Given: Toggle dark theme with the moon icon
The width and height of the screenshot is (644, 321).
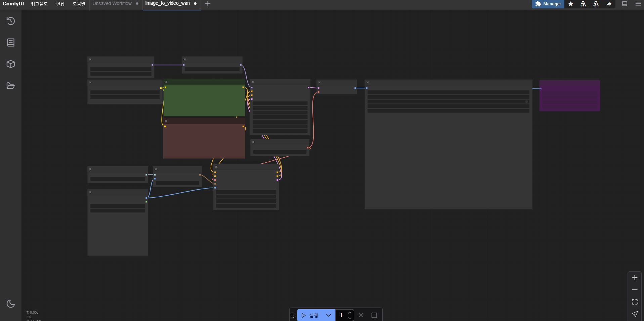Looking at the screenshot, I should click(x=11, y=304).
